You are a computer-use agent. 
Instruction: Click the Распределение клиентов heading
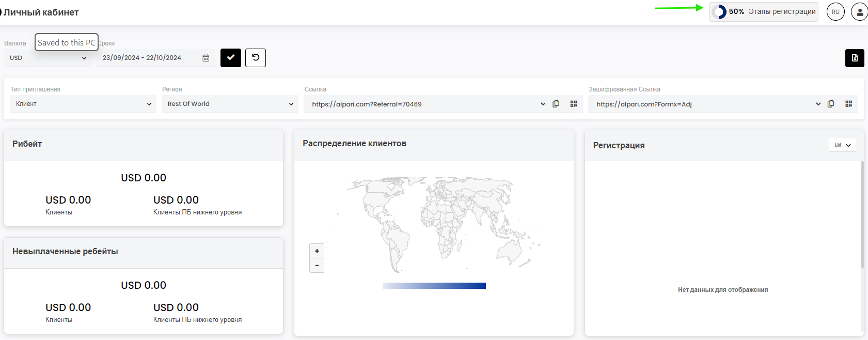354,144
